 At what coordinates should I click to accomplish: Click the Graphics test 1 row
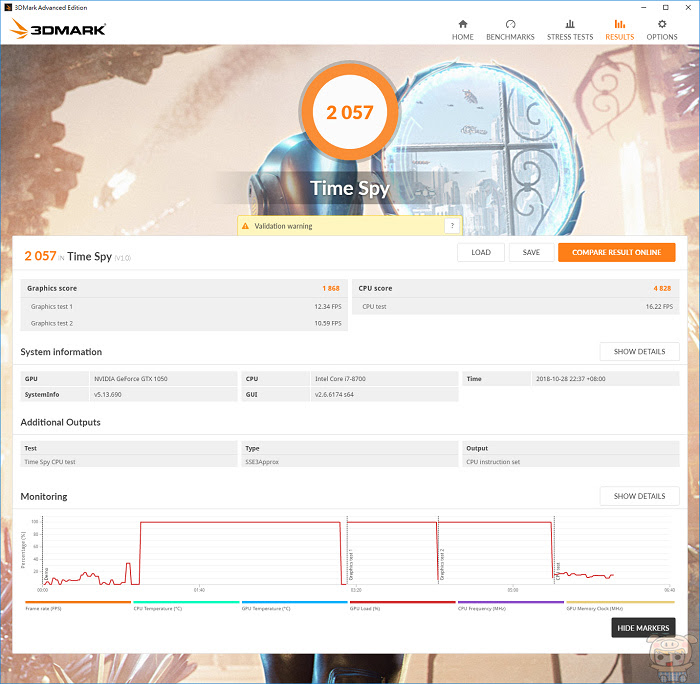click(x=184, y=306)
